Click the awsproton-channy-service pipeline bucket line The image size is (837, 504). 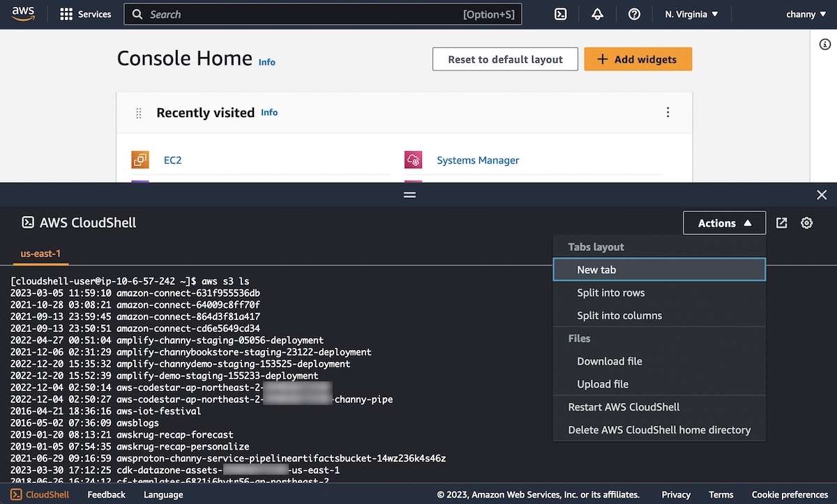(x=228, y=459)
